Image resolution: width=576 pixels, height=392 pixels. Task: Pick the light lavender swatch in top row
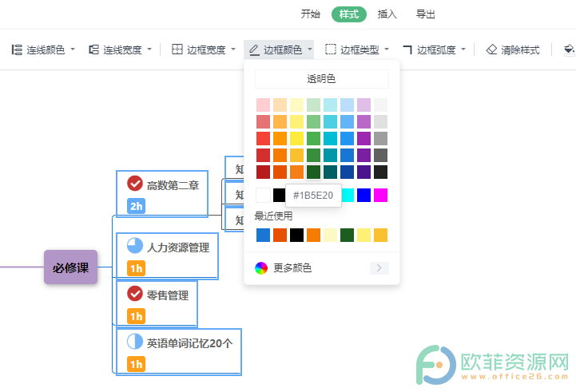click(363, 105)
